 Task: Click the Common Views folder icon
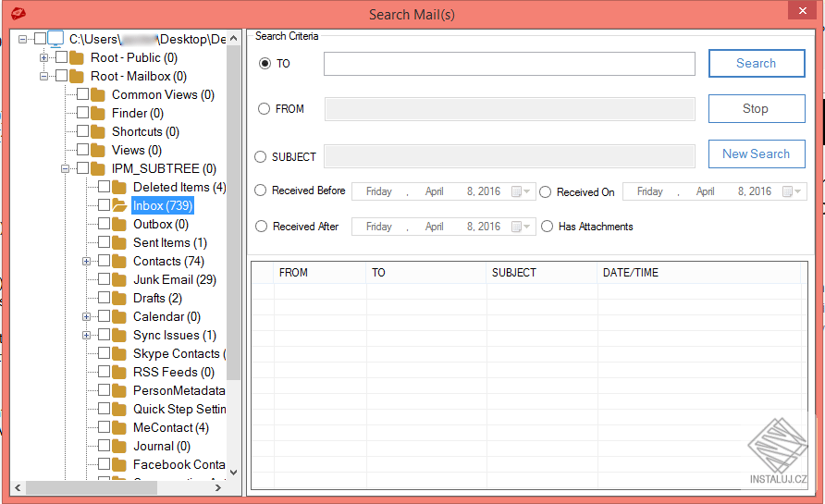98,94
